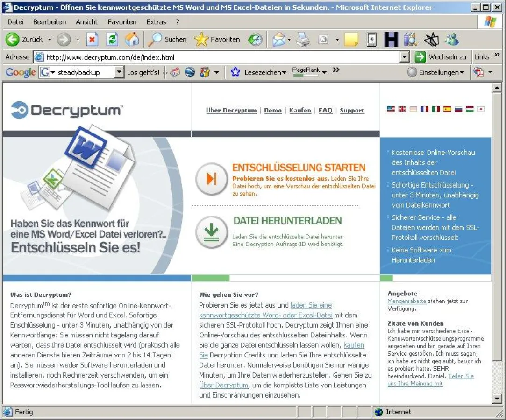Click the history (Verlauf) clock icon
The height and width of the screenshot is (420, 506).
[255, 40]
